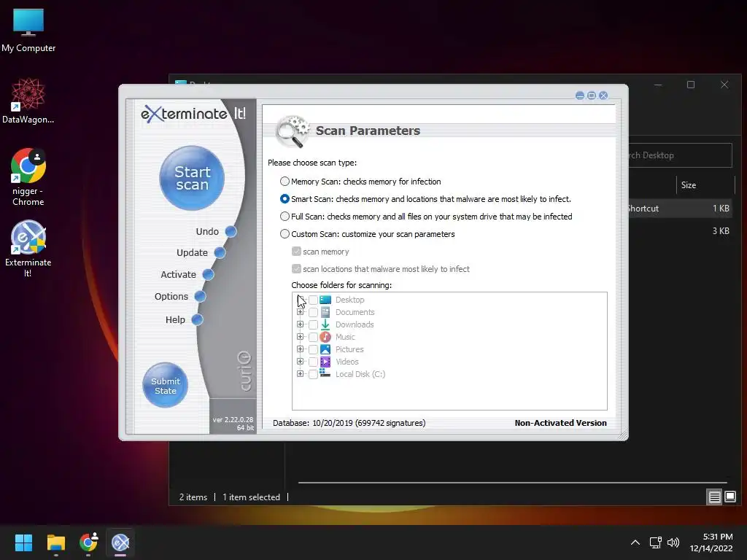
Task: Click the Non-Activated Version status text
Action: [561, 423]
